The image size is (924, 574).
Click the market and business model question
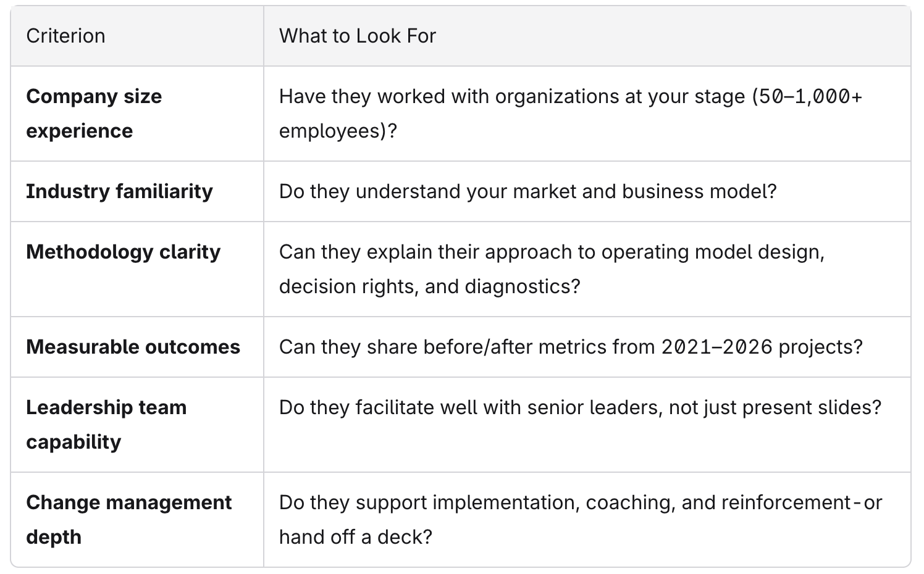coord(528,191)
